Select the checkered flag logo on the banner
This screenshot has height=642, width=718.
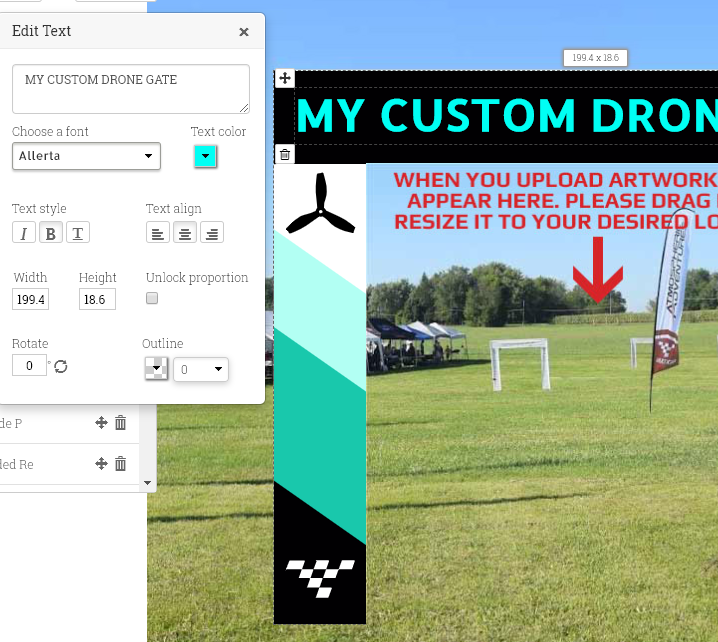(320, 578)
